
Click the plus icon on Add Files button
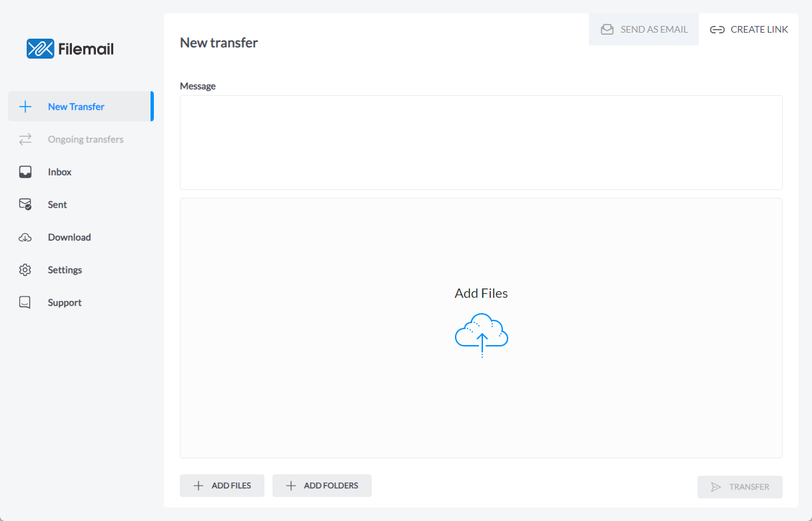199,486
